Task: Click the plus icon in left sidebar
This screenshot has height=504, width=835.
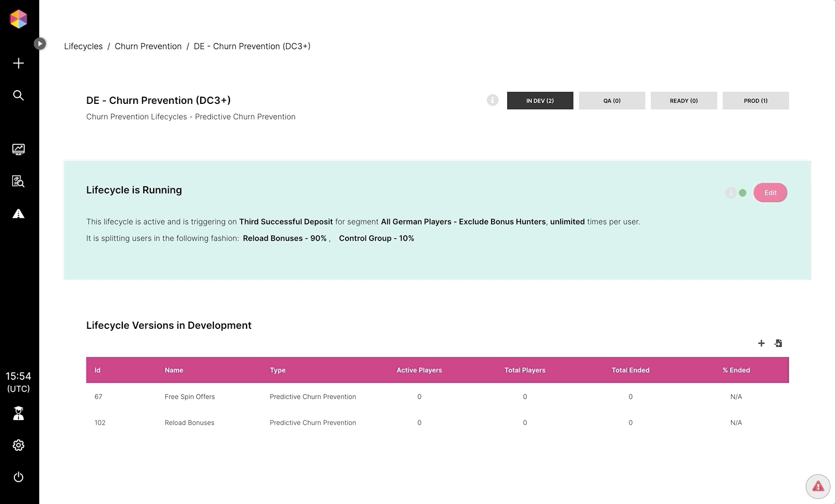Action: click(x=18, y=63)
